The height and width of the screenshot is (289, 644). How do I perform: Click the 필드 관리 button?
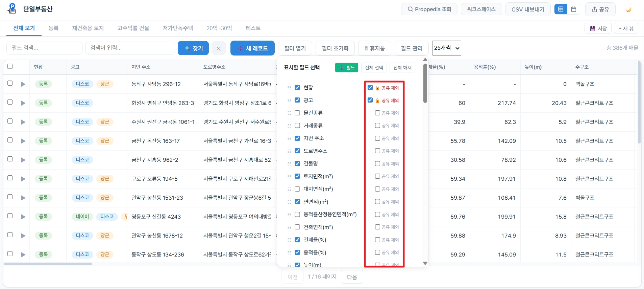coord(412,48)
